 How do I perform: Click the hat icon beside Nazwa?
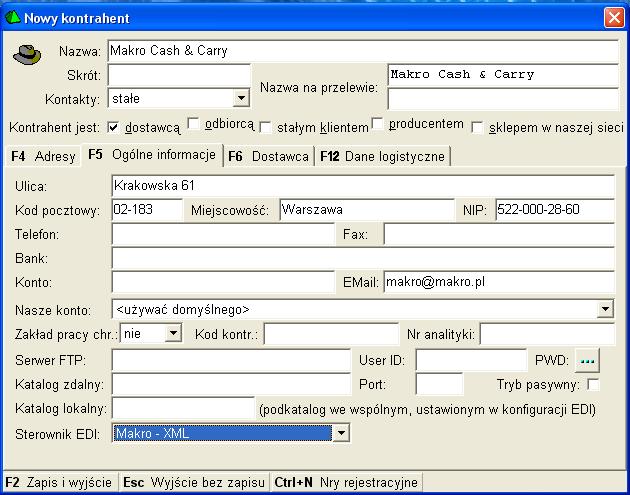point(27,55)
